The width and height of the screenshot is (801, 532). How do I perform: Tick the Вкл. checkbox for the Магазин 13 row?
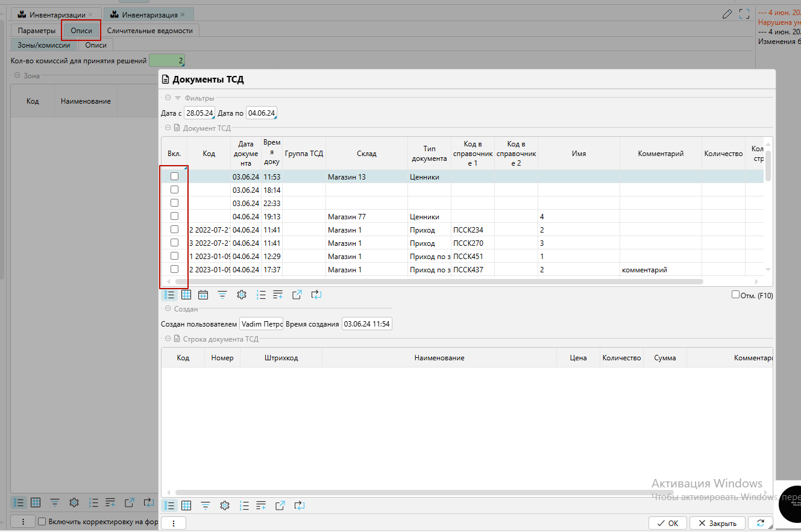(175, 177)
